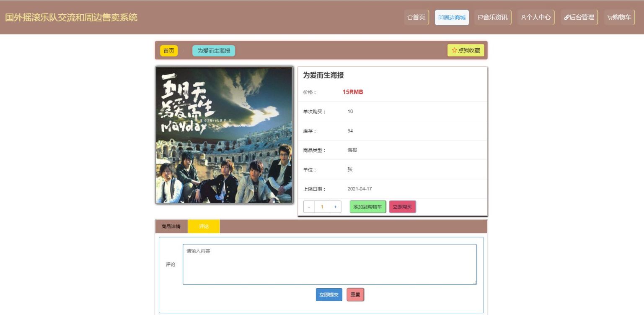This screenshot has width=644, height=315.
Task: Click the 单次购买 label
Action: (x=314, y=112)
